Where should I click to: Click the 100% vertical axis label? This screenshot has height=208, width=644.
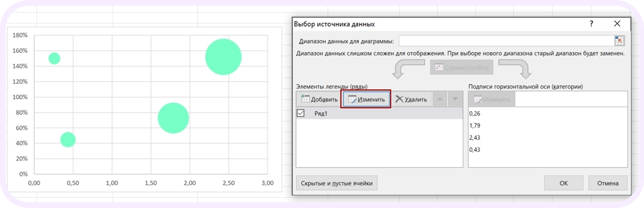click(x=20, y=97)
